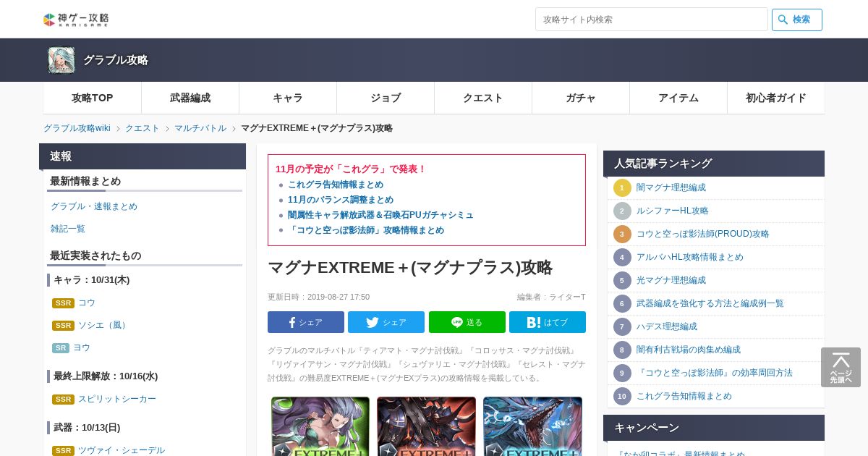
Task: Open 「コウと空っぽ影法師」攻略情報まとめ notice link
Action: coord(366,230)
